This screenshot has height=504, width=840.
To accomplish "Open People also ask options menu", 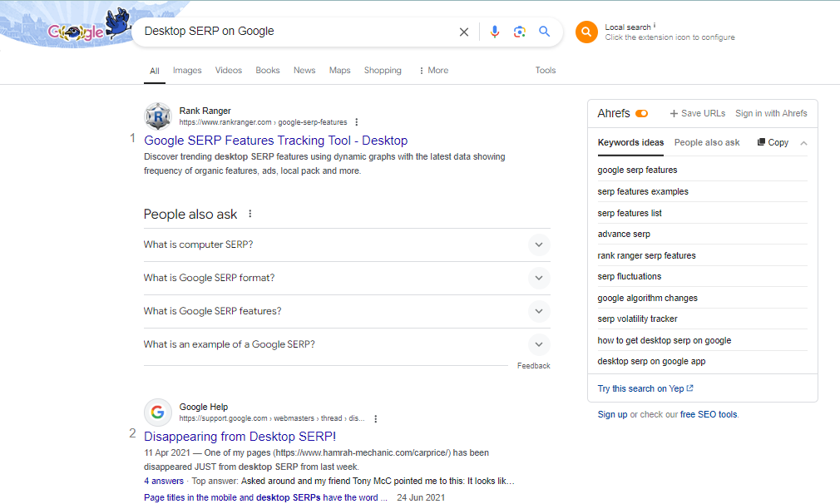I will pyautogui.click(x=250, y=214).
